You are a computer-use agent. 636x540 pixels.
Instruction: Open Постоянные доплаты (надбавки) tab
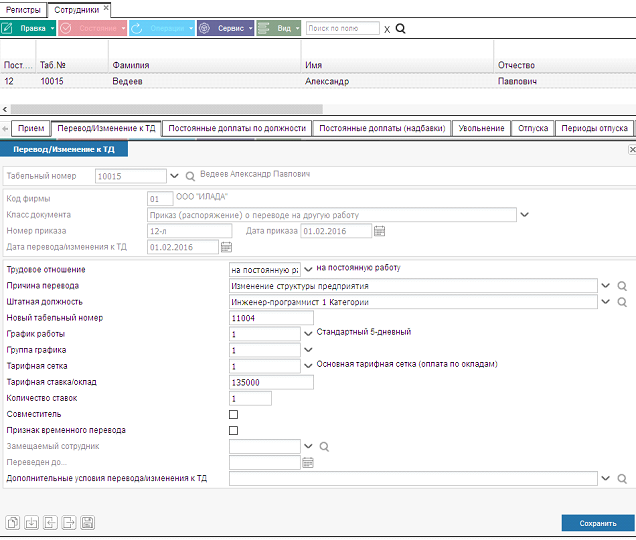coord(382,128)
